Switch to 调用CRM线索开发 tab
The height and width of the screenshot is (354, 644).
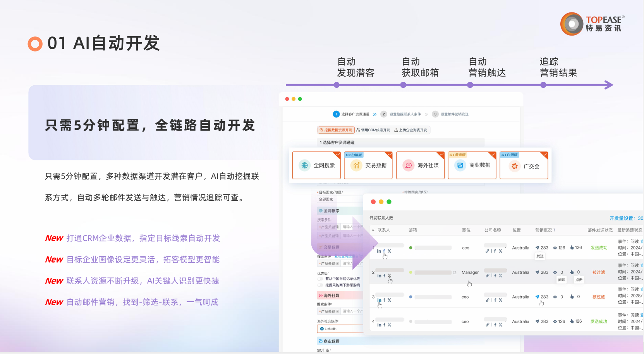pos(373,130)
